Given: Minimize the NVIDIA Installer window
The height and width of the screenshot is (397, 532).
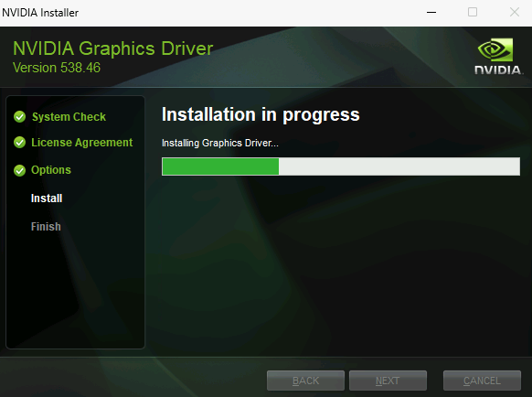Looking at the screenshot, I should click(431, 13).
